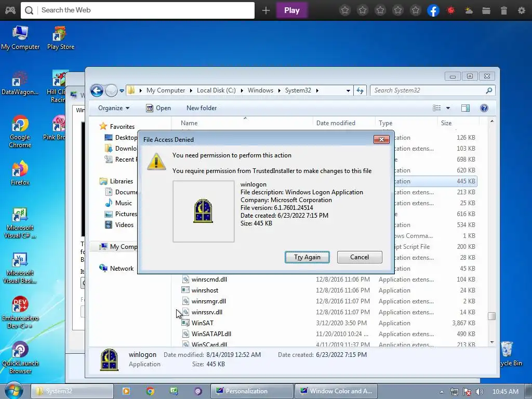
Task: Click Try Again in access denied dialog
Action: (307, 257)
